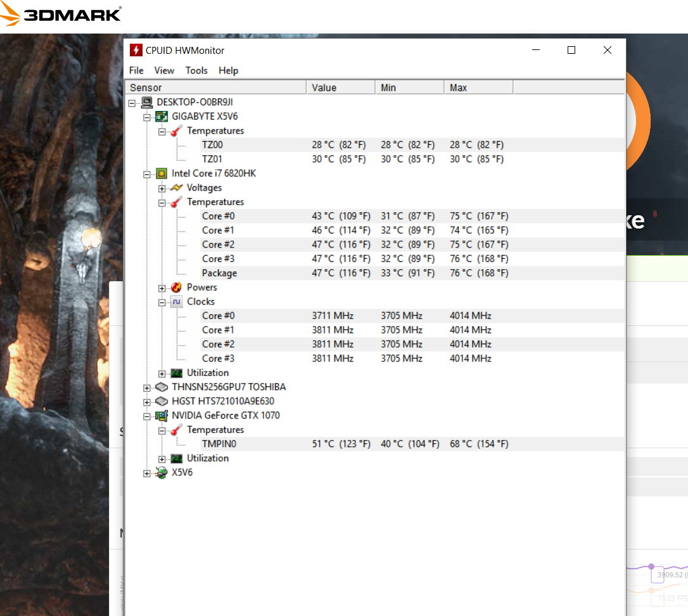The width and height of the screenshot is (688, 616).
Task: Click the Intel Core i7 6820HK chip icon
Action: [x=162, y=173]
